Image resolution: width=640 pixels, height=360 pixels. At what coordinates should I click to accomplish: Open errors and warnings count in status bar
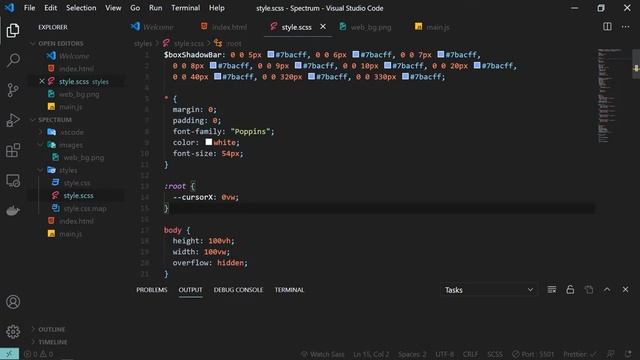click(39, 354)
